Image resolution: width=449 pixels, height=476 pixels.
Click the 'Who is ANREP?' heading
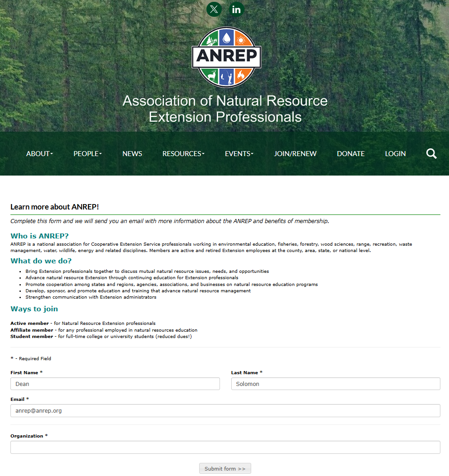click(39, 236)
